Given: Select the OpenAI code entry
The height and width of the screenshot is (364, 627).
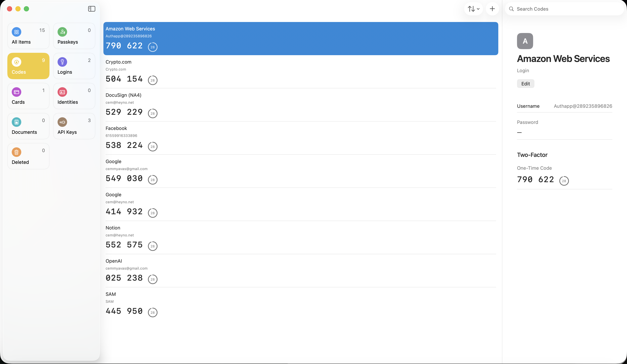Looking at the screenshot, I should [300, 271].
